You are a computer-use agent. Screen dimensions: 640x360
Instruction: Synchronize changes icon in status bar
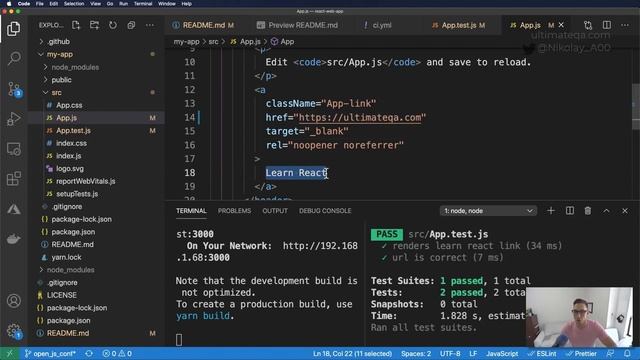[x=89, y=353]
